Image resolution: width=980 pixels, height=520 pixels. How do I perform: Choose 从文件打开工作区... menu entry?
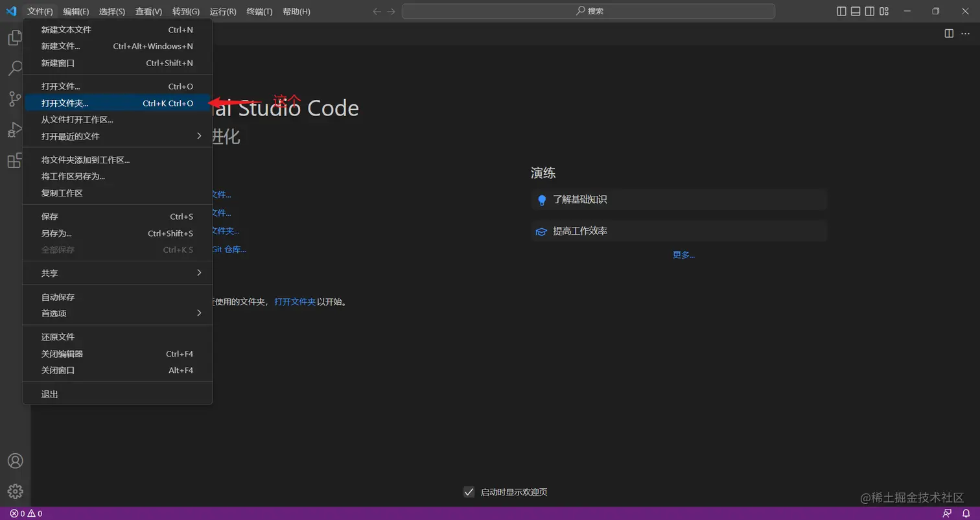(117, 119)
